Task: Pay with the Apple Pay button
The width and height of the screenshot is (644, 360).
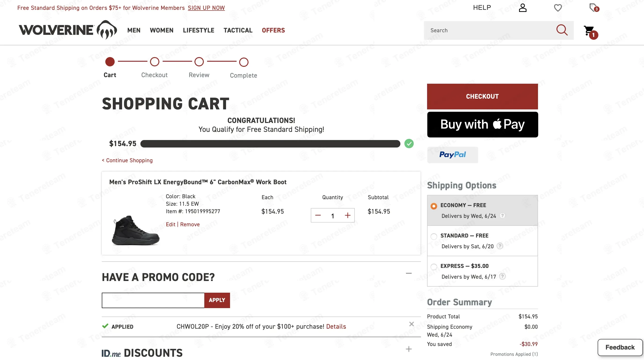Action: (483, 124)
